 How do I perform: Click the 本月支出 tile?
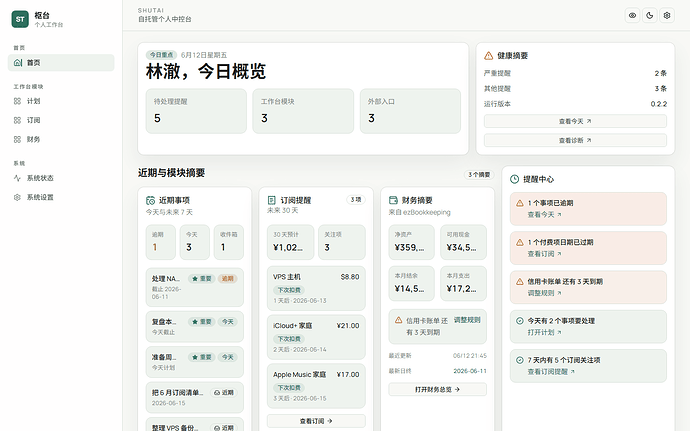tap(463, 284)
